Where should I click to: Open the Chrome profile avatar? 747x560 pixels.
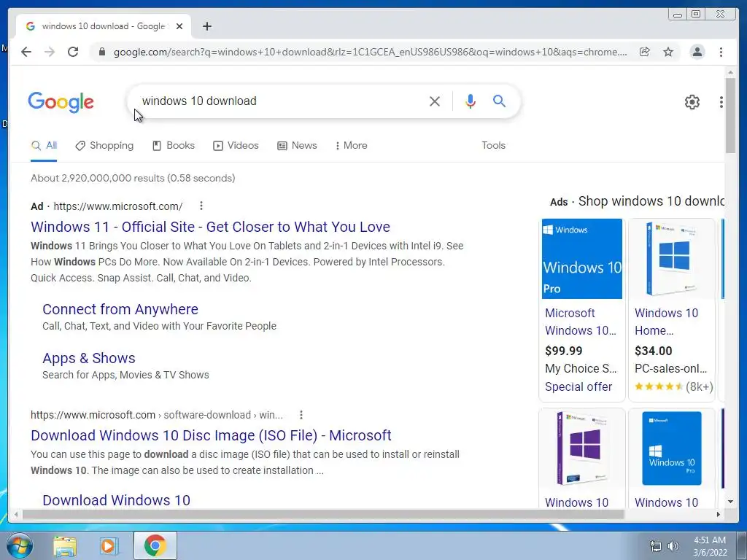[697, 52]
